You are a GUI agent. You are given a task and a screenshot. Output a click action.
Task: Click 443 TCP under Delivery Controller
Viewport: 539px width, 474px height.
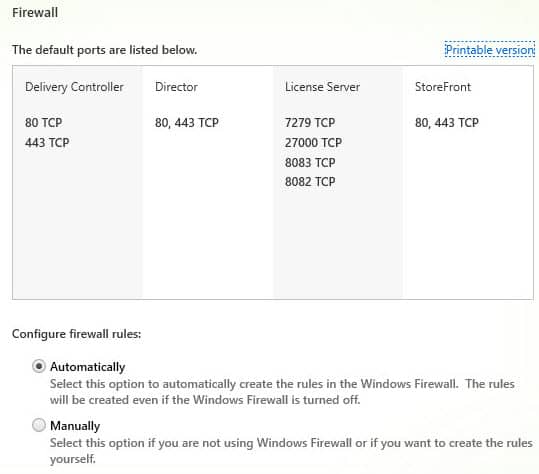click(x=47, y=142)
